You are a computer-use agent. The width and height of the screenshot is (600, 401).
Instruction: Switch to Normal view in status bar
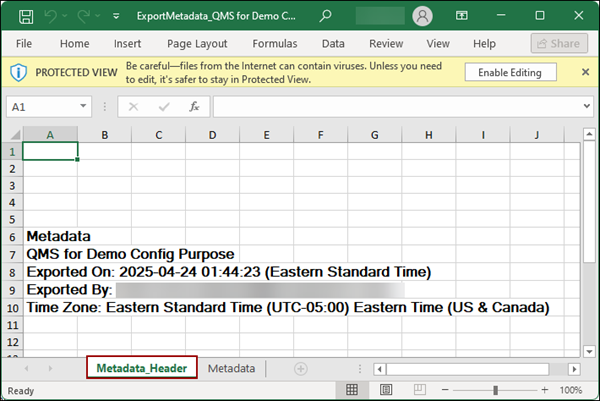350,390
